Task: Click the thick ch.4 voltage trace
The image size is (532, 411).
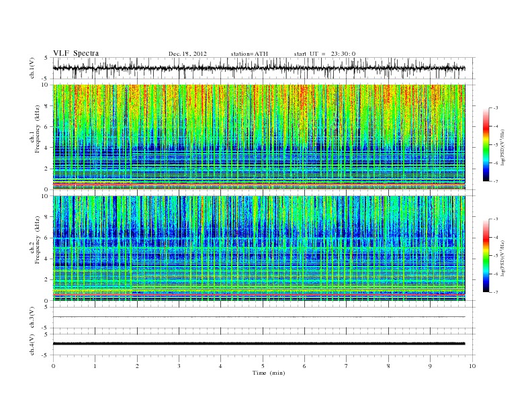Action: [x=259, y=344]
